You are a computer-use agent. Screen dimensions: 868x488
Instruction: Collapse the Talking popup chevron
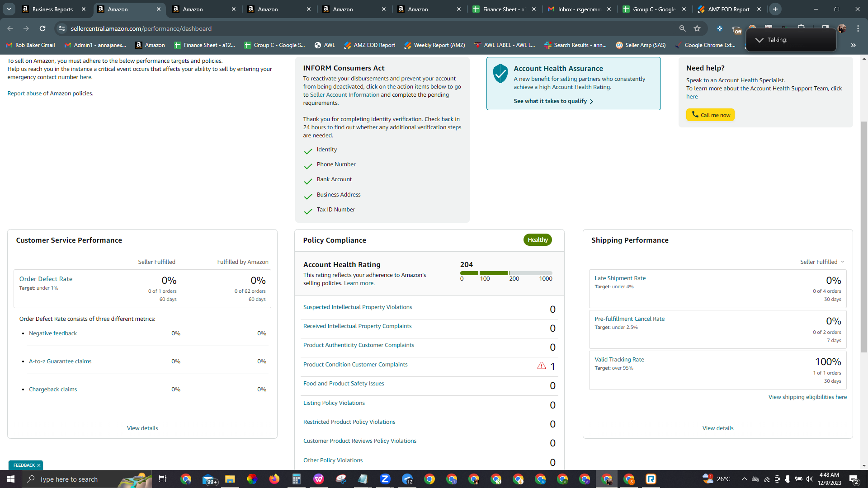(x=759, y=40)
